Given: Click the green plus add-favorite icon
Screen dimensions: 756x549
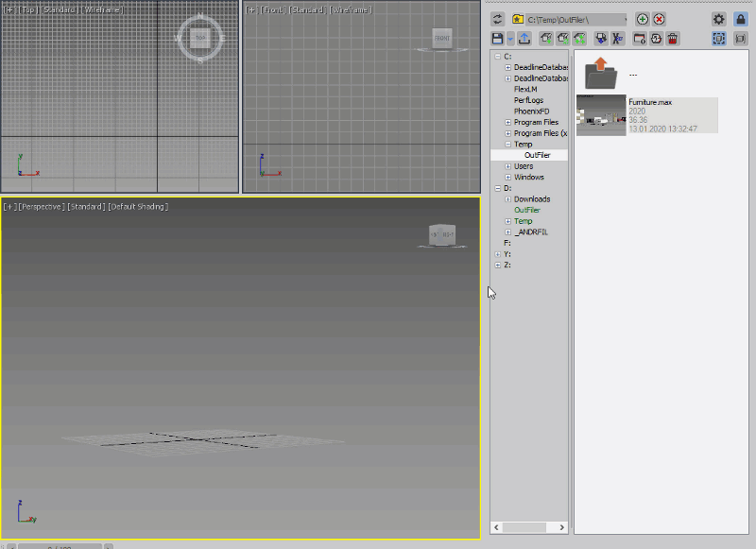Looking at the screenshot, I should click(x=643, y=19).
